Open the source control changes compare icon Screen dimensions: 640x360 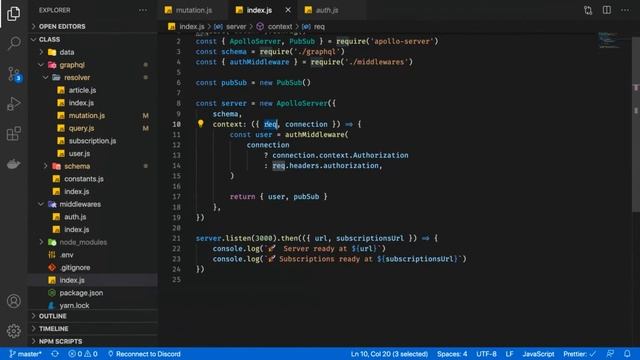tap(588, 10)
